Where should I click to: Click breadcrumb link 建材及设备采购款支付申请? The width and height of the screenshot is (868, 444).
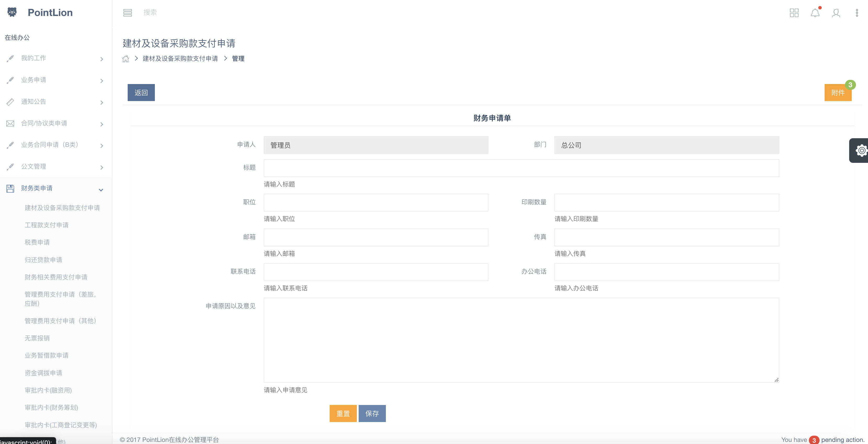[x=180, y=59]
